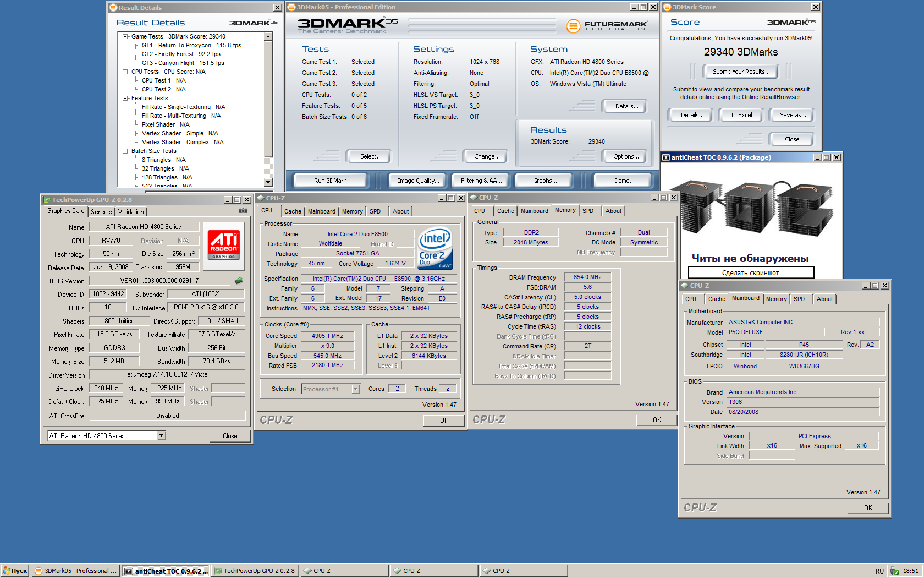The height and width of the screenshot is (578, 924).
Task: Click the Filtering & AA button
Action: coord(481,181)
